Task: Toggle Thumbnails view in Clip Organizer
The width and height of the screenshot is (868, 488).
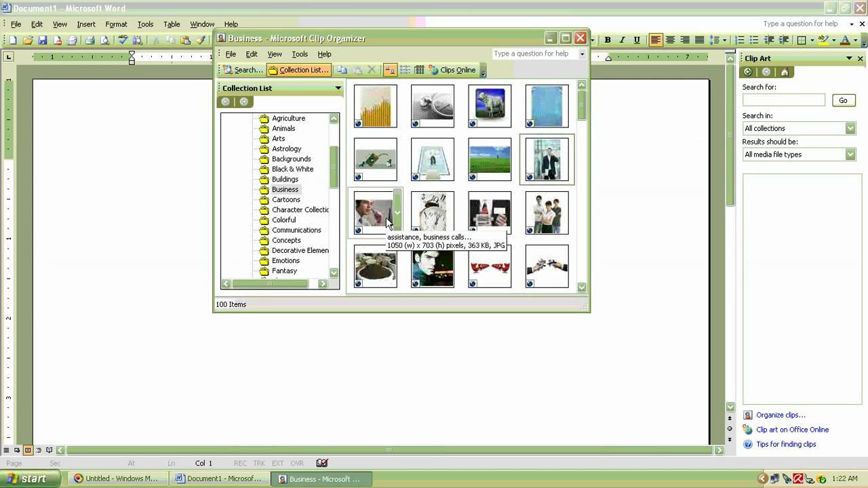Action: (x=390, y=70)
